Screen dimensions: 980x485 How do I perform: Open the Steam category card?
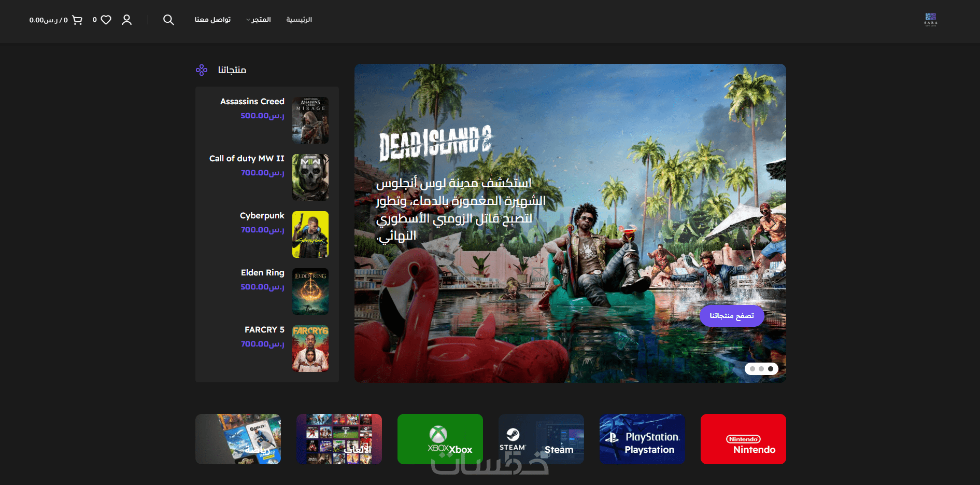coord(541,439)
